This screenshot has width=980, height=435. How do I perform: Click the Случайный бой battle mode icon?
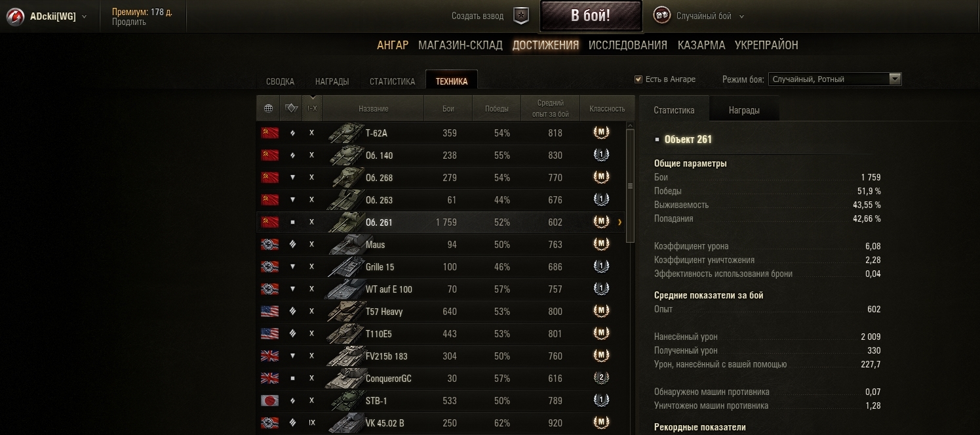[x=661, y=16]
